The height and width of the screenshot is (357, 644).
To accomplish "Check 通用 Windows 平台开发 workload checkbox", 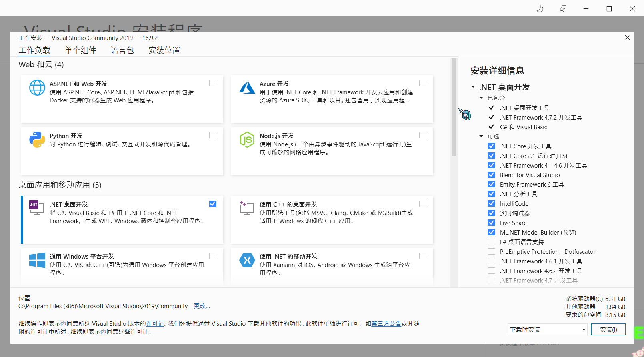I will 213,256.
